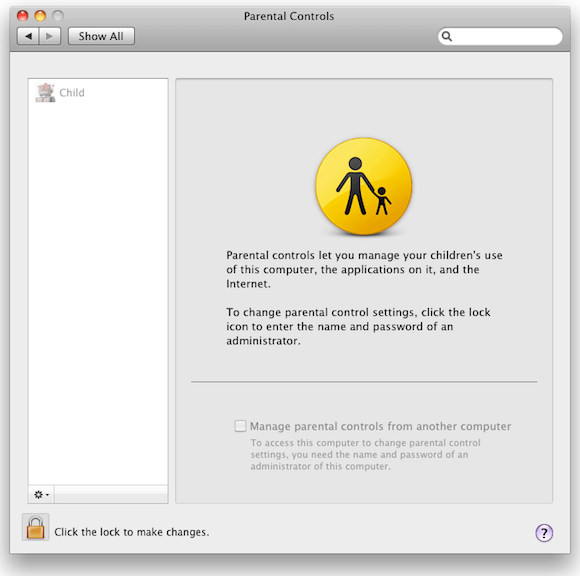This screenshot has width=580, height=576.
Task: Select the Child account in the list
Action: coord(98,92)
